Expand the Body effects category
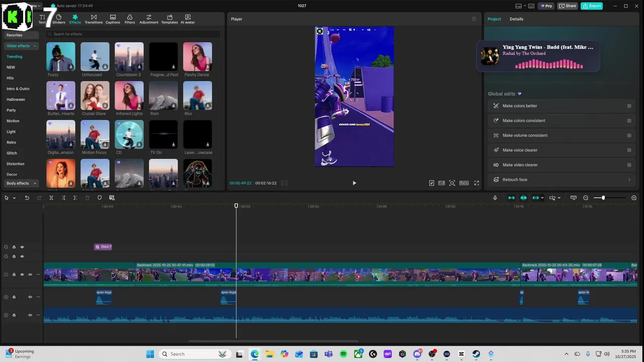Viewport: 644px width, 362px height. click(35, 184)
